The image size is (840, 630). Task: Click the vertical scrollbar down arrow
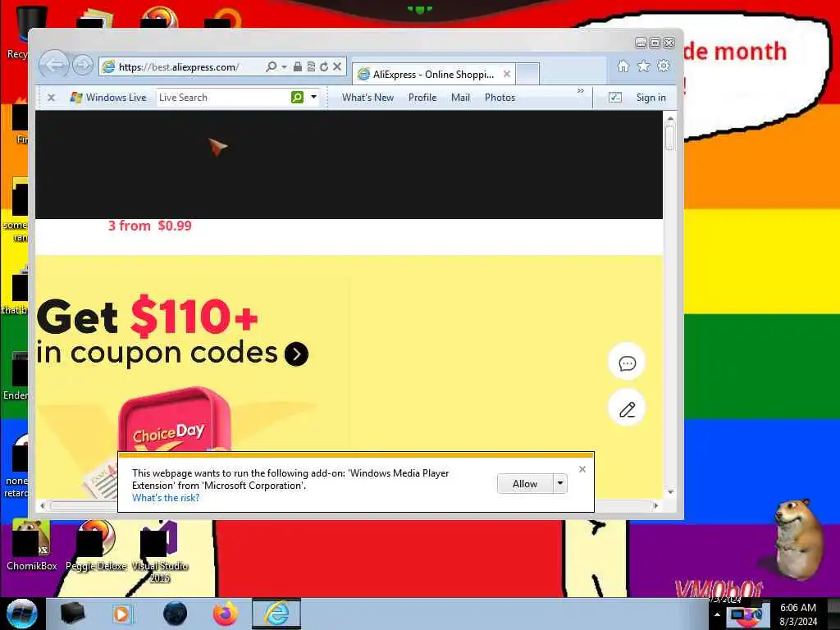(x=670, y=492)
